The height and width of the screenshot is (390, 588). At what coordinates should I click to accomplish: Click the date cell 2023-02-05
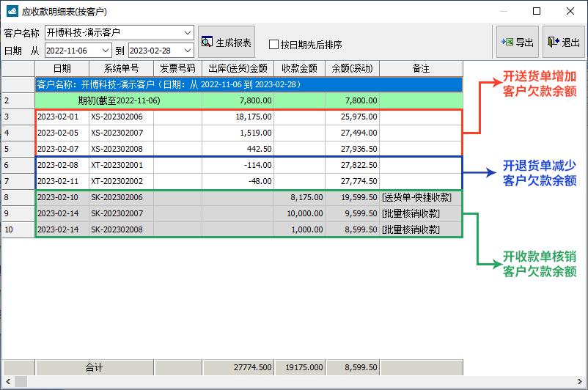point(62,133)
